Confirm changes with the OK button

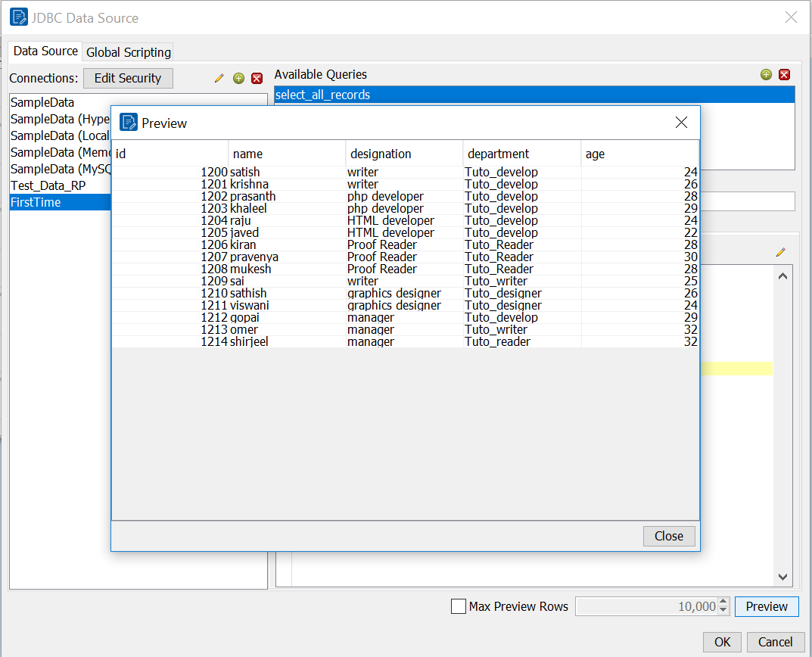tap(721, 641)
